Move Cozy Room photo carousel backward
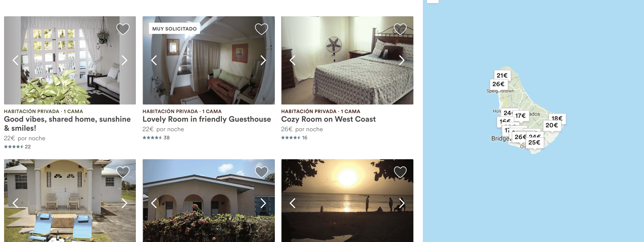The image size is (644, 242). coord(292,60)
